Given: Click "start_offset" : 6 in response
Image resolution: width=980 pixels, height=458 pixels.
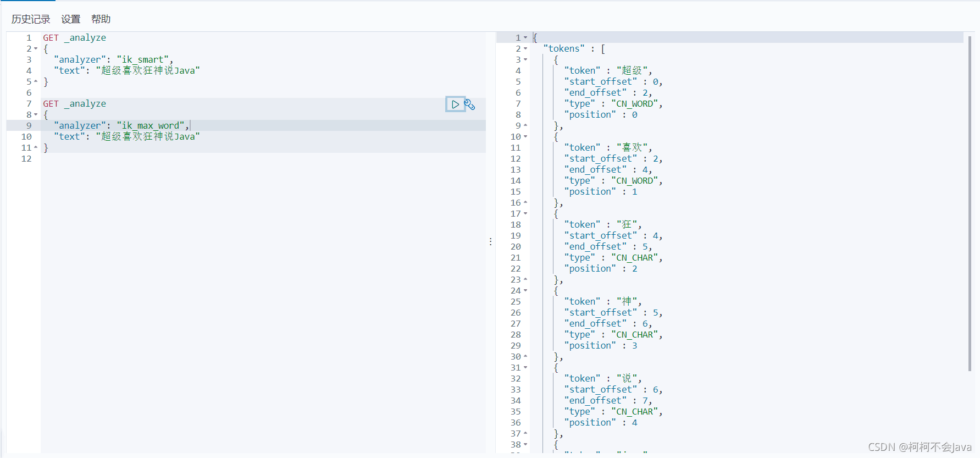Looking at the screenshot, I should [613, 390].
